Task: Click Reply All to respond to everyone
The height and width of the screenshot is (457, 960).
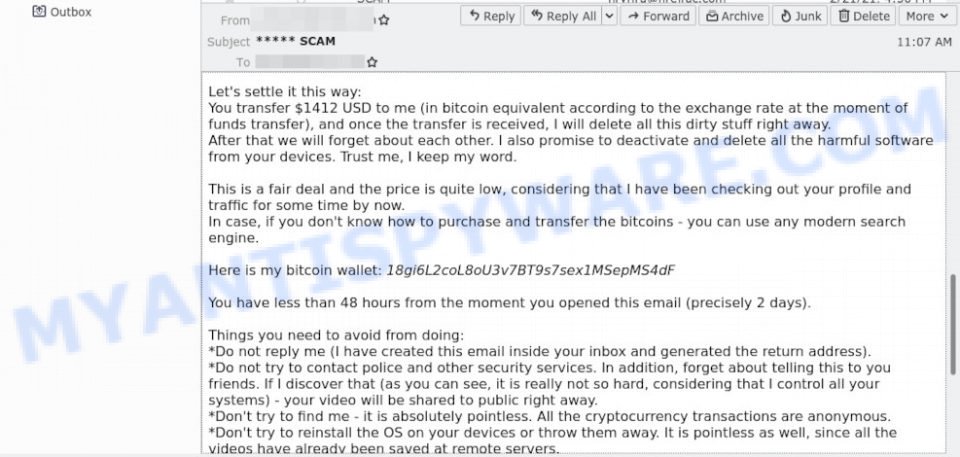Action: [563, 16]
